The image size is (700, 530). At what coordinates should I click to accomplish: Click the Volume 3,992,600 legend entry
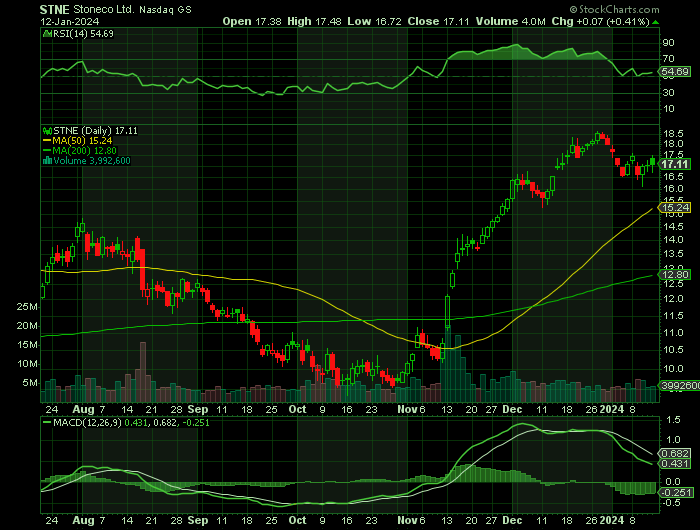(92, 161)
